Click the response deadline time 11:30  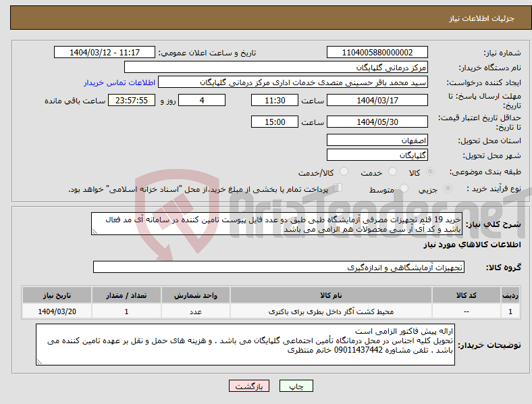click(x=275, y=100)
